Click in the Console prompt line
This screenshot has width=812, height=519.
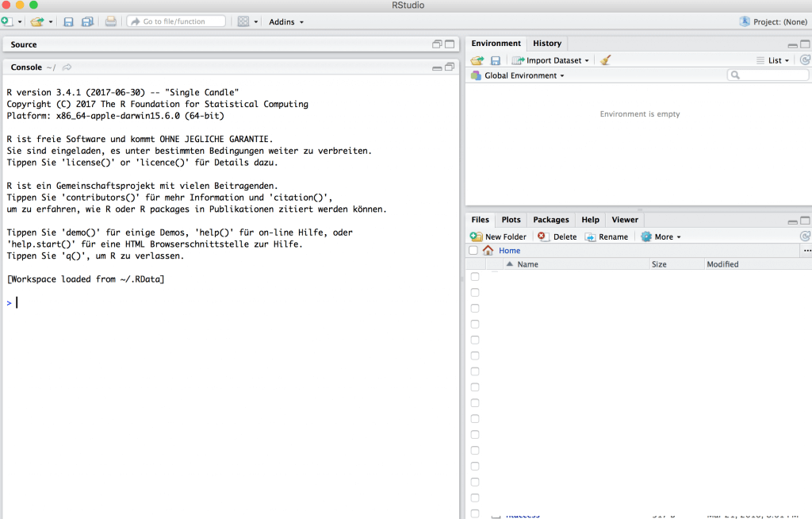231,303
